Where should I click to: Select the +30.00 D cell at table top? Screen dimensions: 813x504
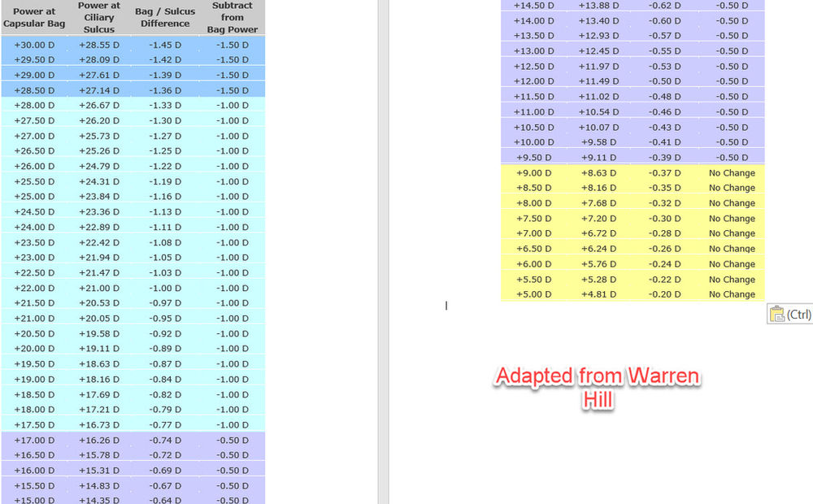click(x=34, y=45)
